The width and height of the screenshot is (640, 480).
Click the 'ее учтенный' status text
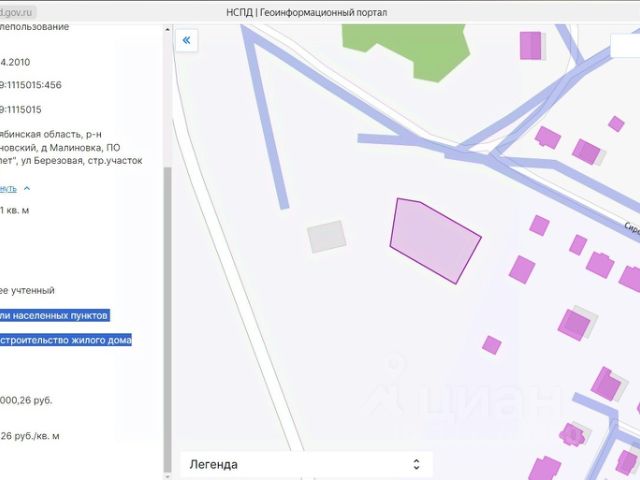pyautogui.click(x=27, y=291)
